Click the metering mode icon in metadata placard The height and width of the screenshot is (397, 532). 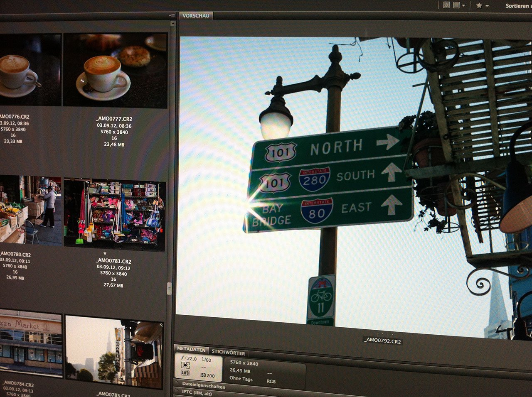coord(185,365)
